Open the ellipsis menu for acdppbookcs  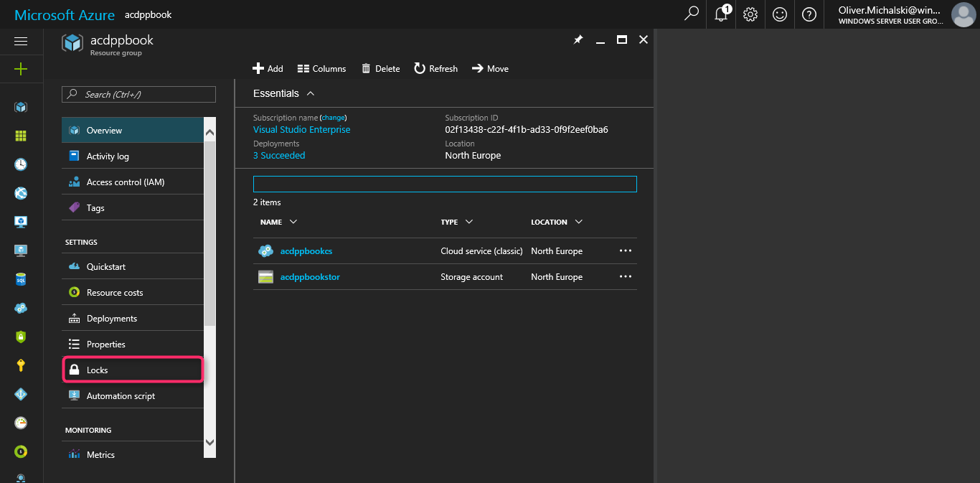tap(626, 251)
